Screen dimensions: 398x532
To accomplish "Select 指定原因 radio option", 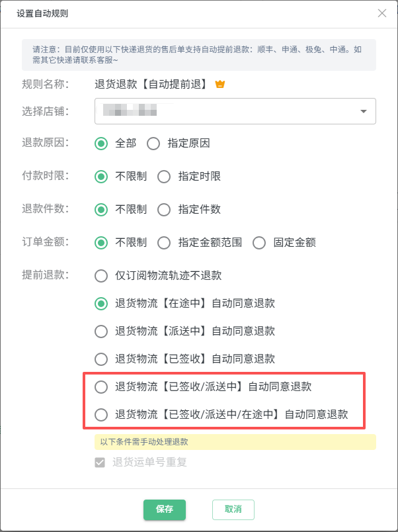I will [x=153, y=143].
